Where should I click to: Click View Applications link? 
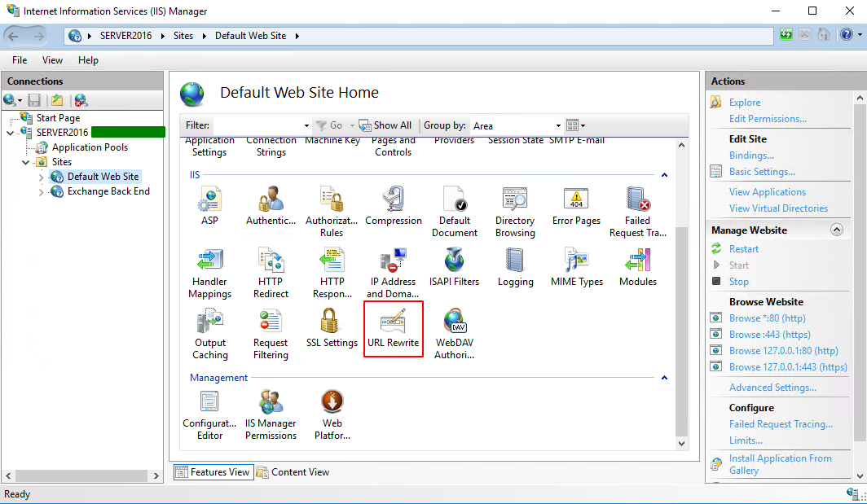point(767,192)
